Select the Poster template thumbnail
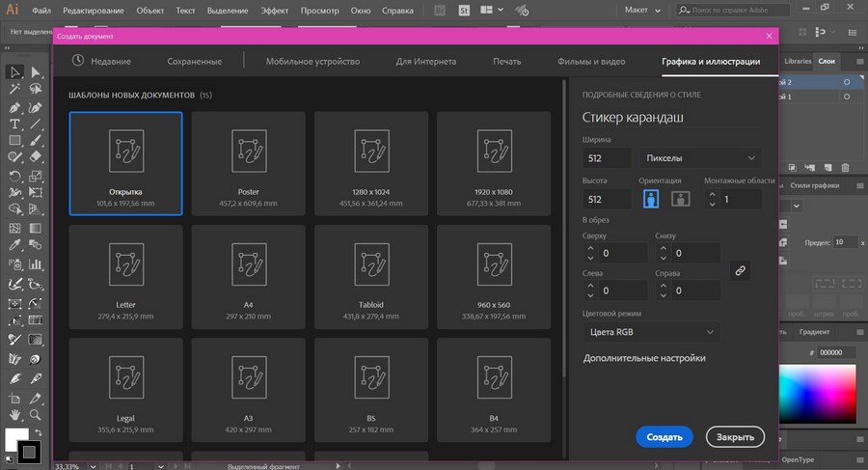Viewport: 868px width, 470px height. [x=249, y=163]
